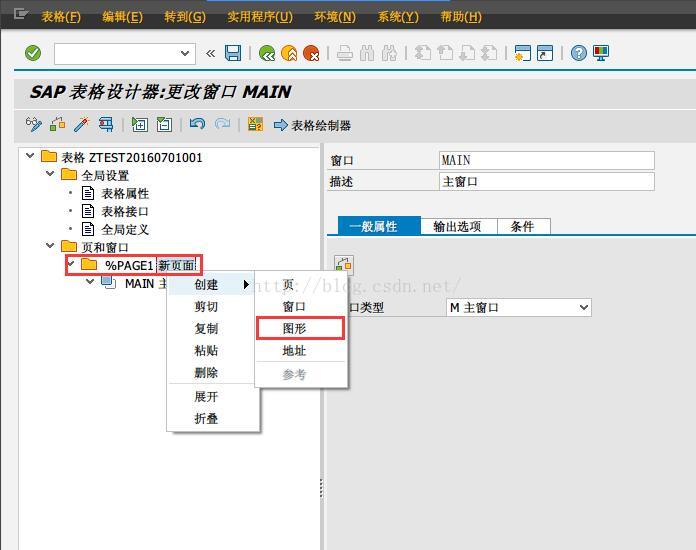Select 折叠 in the context menu
The width and height of the screenshot is (696, 550).
pos(213,418)
